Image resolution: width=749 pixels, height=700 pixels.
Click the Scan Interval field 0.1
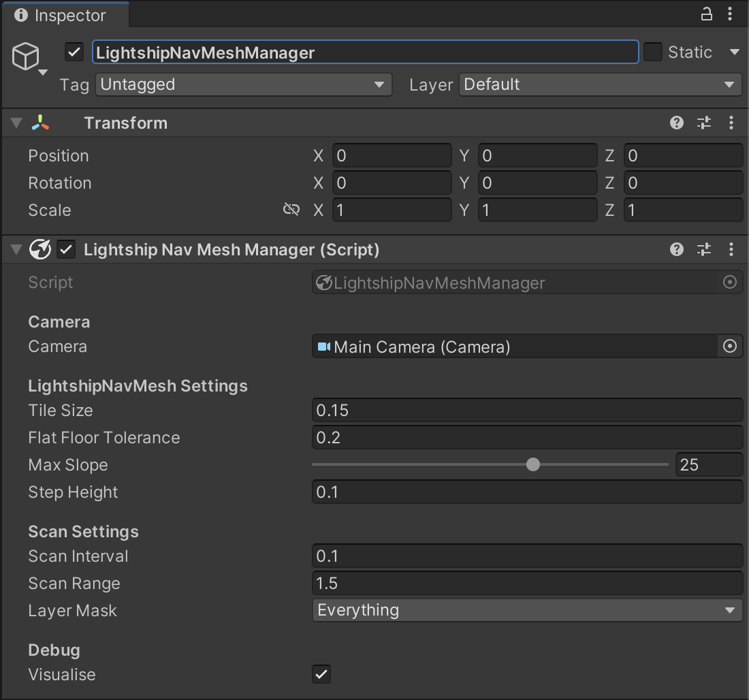[x=527, y=556]
